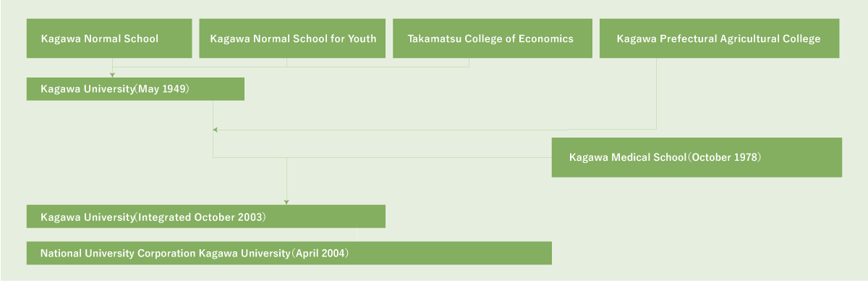Select Kagawa Medical School (October 1978) box
The width and height of the screenshot is (868, 281).
pos(697,157)
